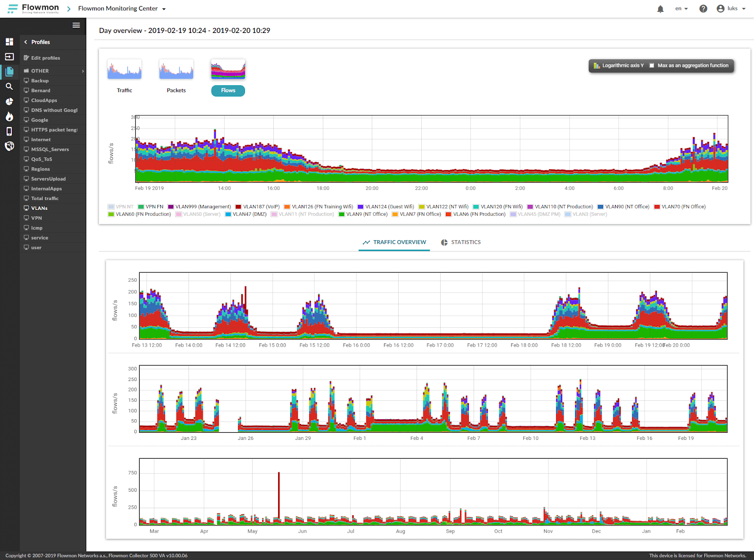Open the luks user account dropdown
754x560 pixels.
pos(731,9)
